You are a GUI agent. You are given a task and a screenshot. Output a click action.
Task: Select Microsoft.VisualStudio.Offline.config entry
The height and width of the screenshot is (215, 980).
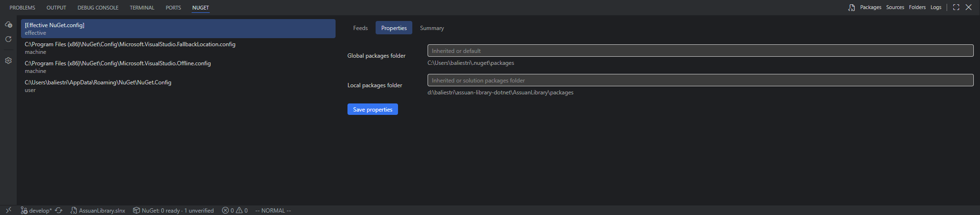178,67
